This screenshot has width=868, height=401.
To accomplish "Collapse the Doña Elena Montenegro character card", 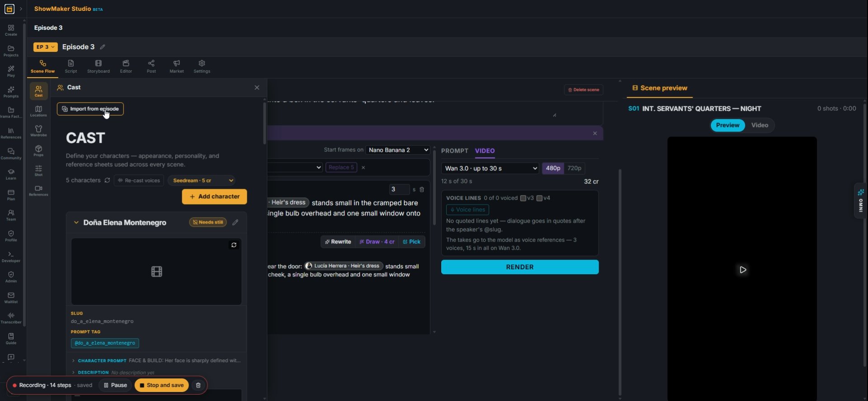I will point(76,223).
